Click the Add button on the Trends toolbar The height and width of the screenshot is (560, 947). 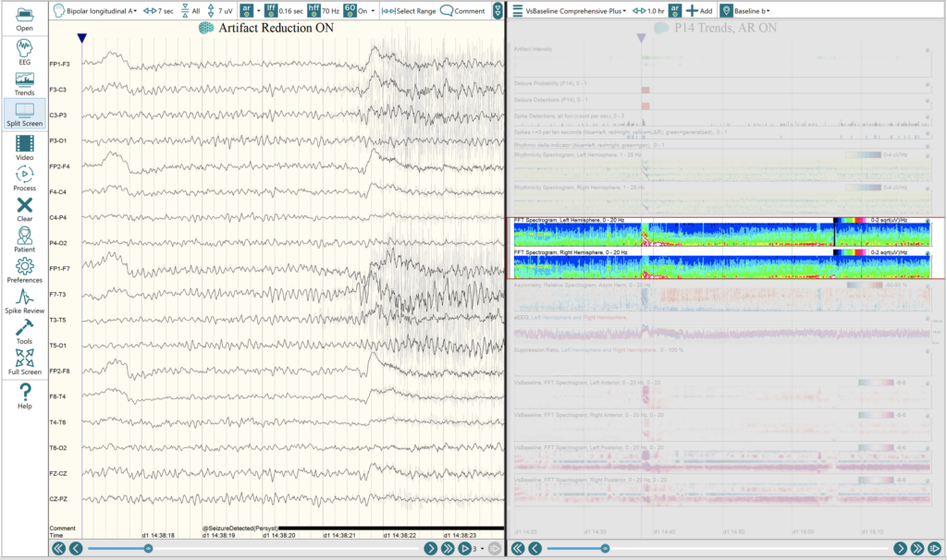tap(698, 10)
